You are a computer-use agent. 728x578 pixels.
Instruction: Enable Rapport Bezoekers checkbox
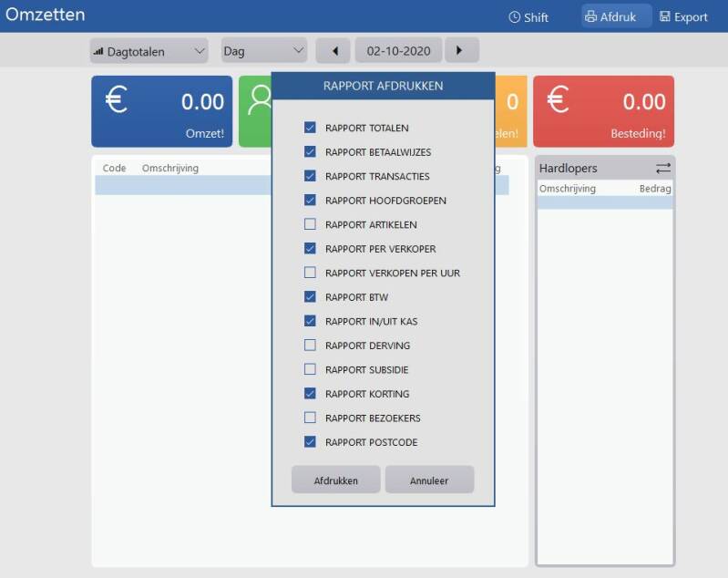(x=310, y=418)
